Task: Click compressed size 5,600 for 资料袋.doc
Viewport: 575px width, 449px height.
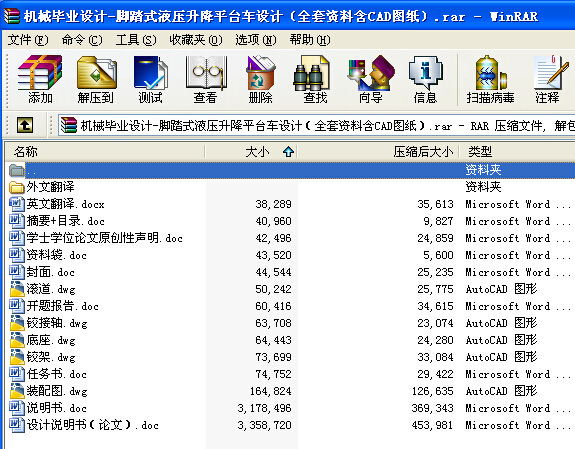Action: tap(438, 255)
